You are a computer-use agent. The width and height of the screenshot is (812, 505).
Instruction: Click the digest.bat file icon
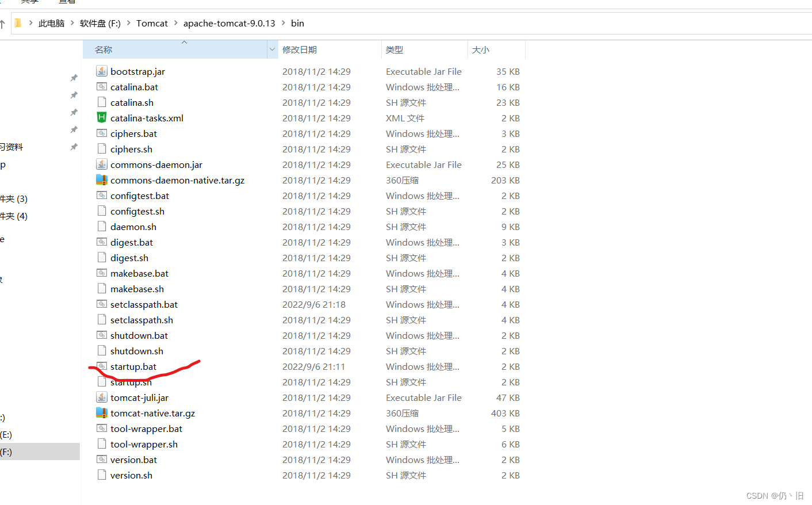tap(102, 242)
